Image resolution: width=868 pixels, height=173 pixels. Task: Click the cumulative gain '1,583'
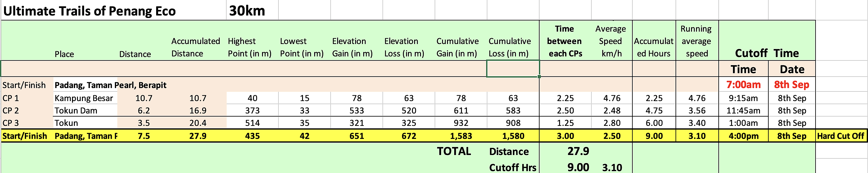point(461,136)
